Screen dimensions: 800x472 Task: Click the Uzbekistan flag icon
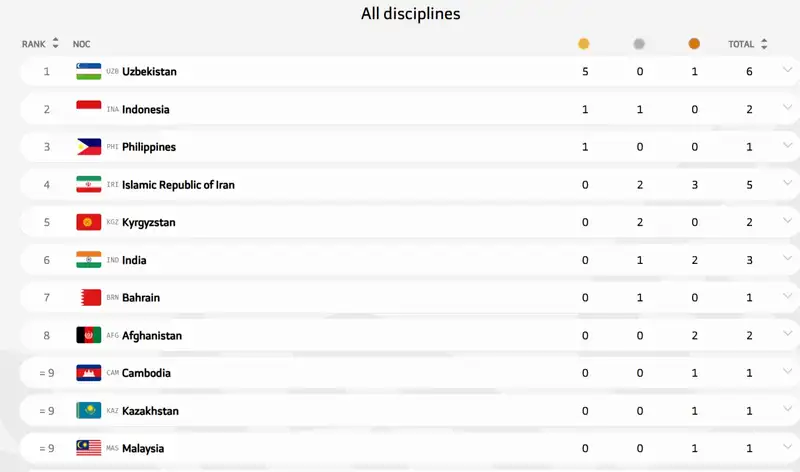(x=88, y=71)
